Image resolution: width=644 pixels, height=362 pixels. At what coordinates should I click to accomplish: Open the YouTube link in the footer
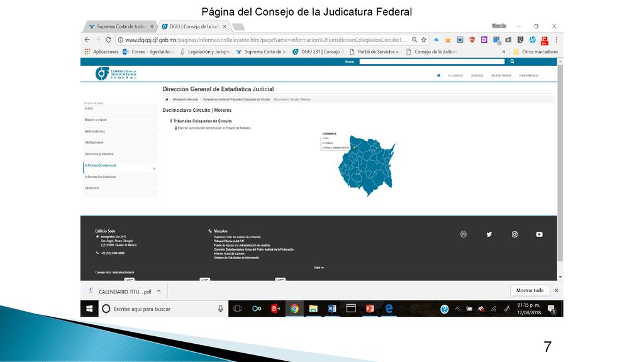pyautogui.click(x=539, y=234)
